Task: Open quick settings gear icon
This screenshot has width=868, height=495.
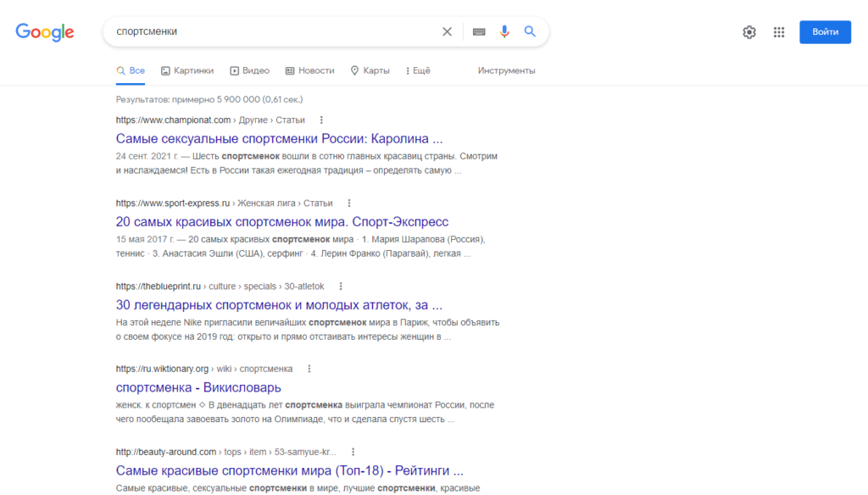Action: pyautogui.click(x=748, y=31)
